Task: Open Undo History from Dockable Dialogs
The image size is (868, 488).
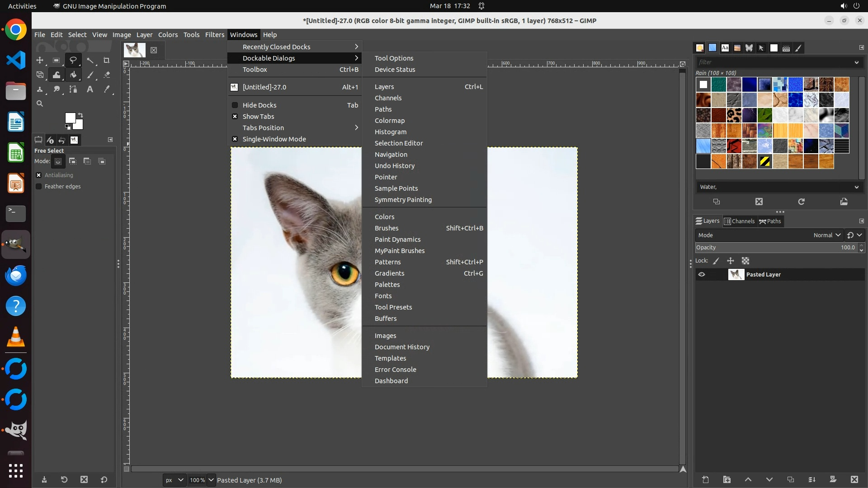Action: 394,166
